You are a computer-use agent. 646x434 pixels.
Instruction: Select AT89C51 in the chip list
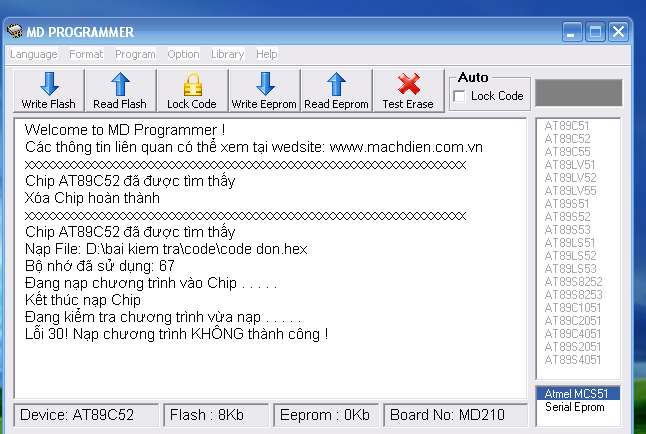tap(566, 126)
